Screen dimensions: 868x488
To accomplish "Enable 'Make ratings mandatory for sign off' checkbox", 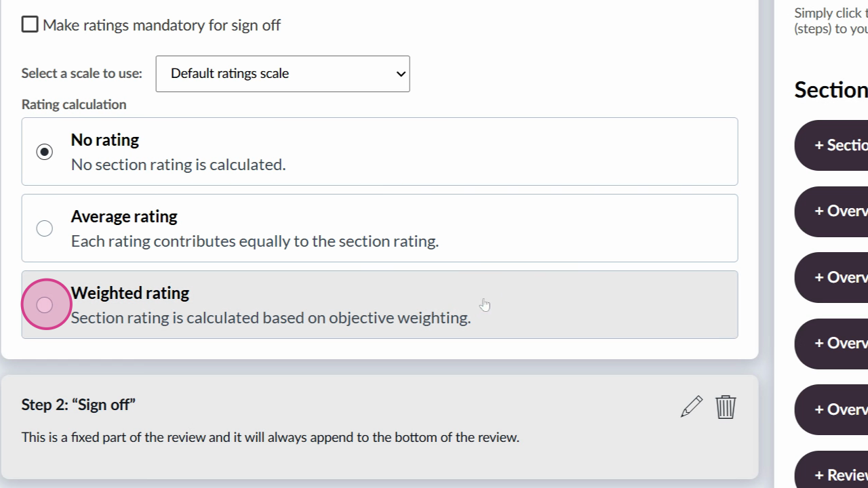I will pos(30,25).
